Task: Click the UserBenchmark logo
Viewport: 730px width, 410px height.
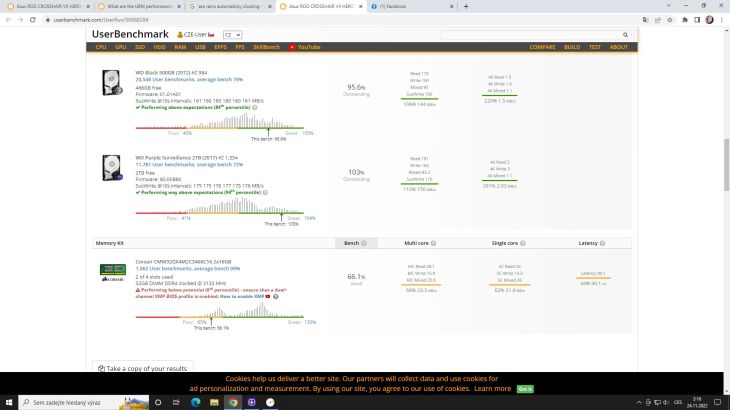Action: point(130,34)
